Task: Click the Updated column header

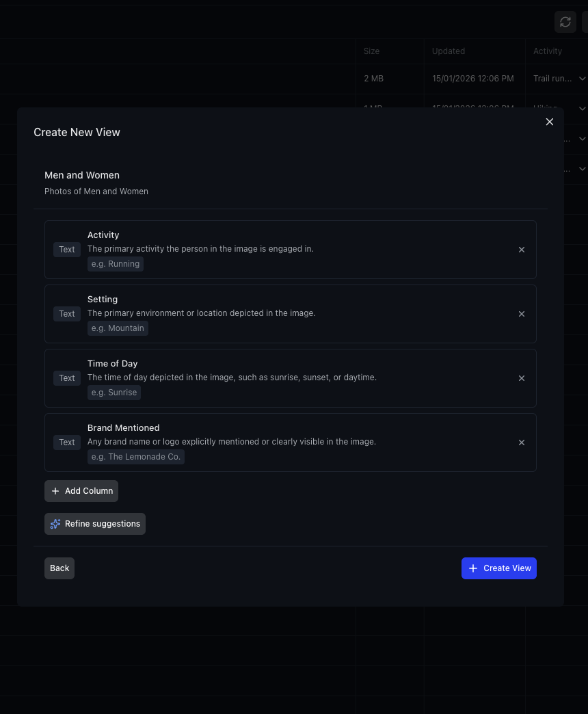Action: pyautogui.click(x=448, y=51)
